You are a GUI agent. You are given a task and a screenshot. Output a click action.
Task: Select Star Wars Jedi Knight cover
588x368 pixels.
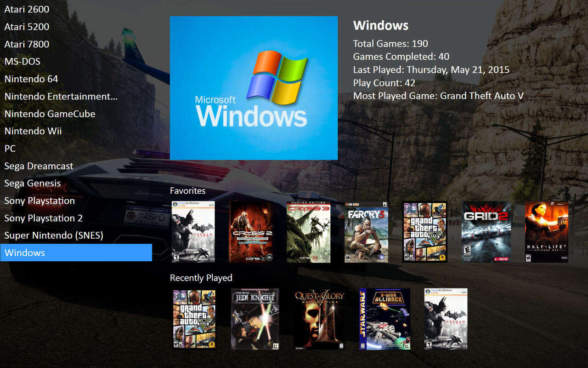point(255,319)
